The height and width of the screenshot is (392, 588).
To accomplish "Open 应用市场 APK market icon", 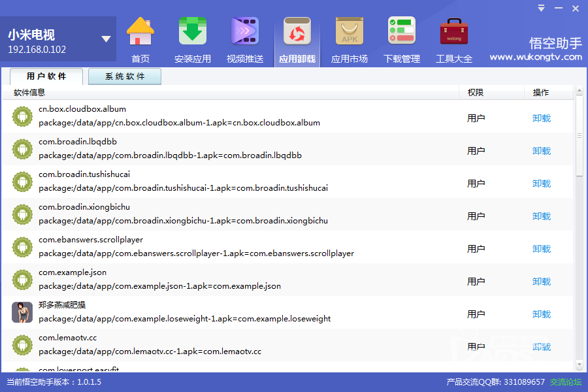I will pos(350,31).
